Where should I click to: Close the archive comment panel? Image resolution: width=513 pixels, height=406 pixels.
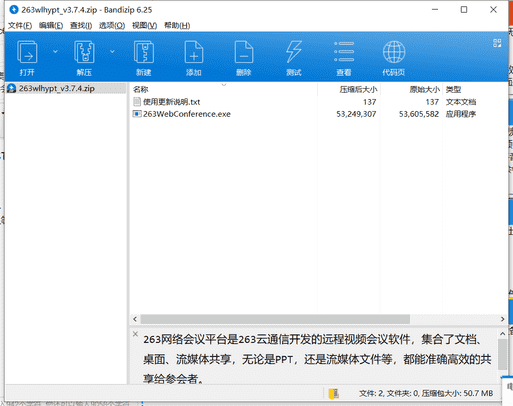135,334
